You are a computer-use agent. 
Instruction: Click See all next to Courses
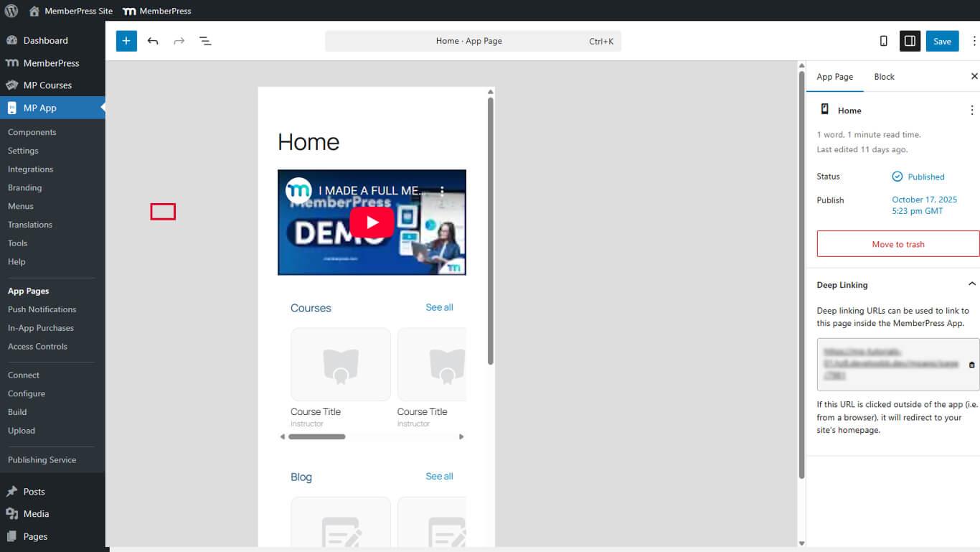pyautogui.click(x=439, y=307)
